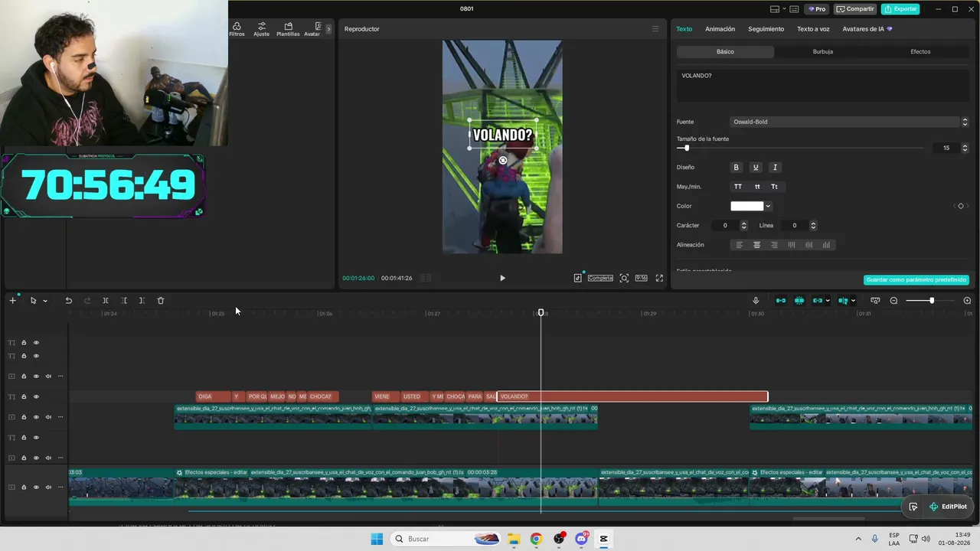Open the selection tool dropdown arrow
Image resolution: width=980 pixels, height=551 pixels.
(45, 301)
